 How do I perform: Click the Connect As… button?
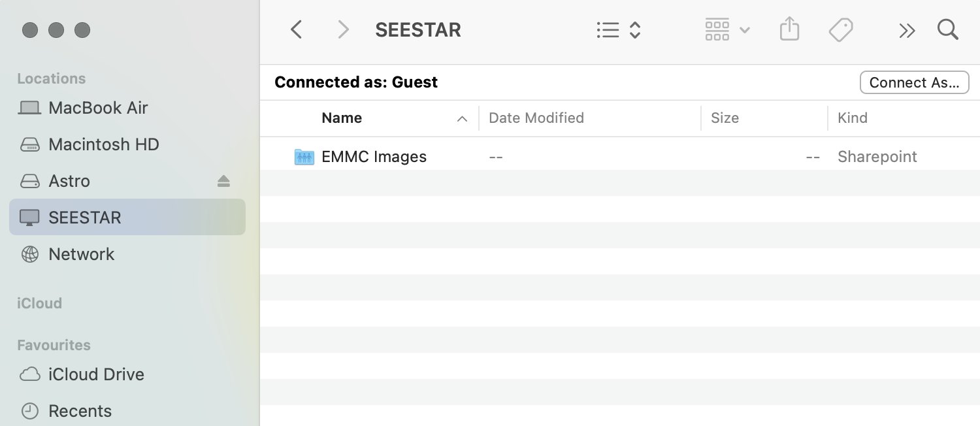(914, 82)
